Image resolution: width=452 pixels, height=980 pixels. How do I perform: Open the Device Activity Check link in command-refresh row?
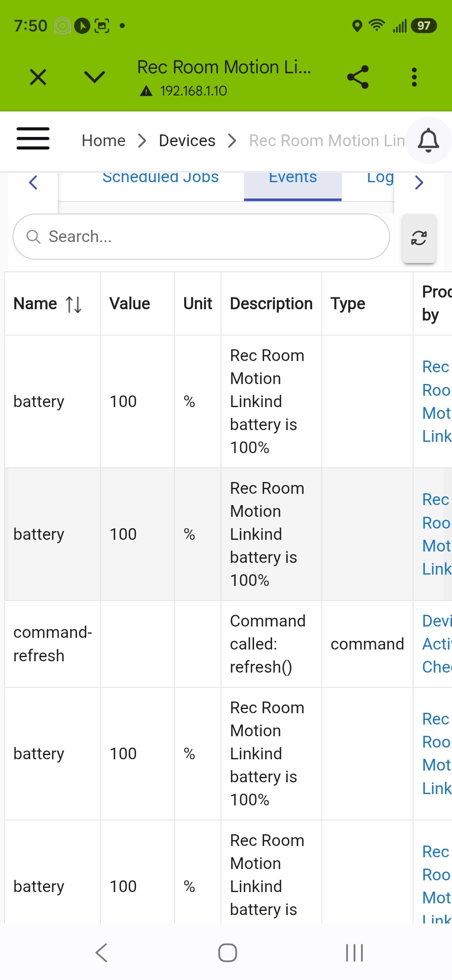click(x=437, y=644)
